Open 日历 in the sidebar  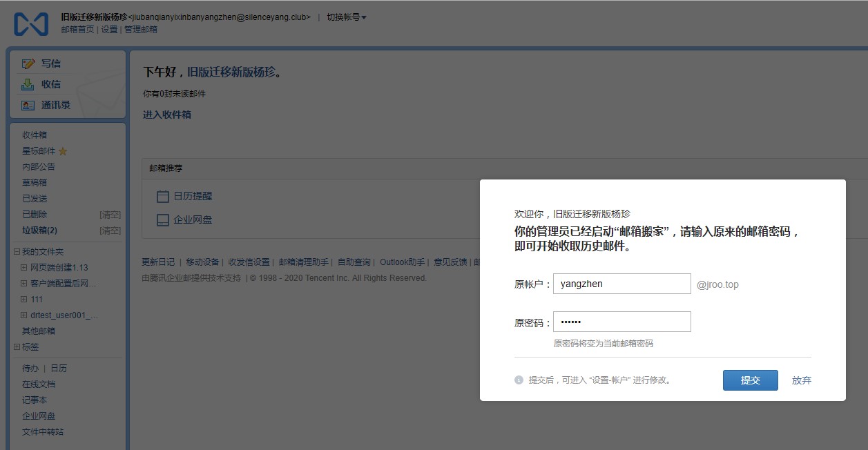[x=59, y=369]
